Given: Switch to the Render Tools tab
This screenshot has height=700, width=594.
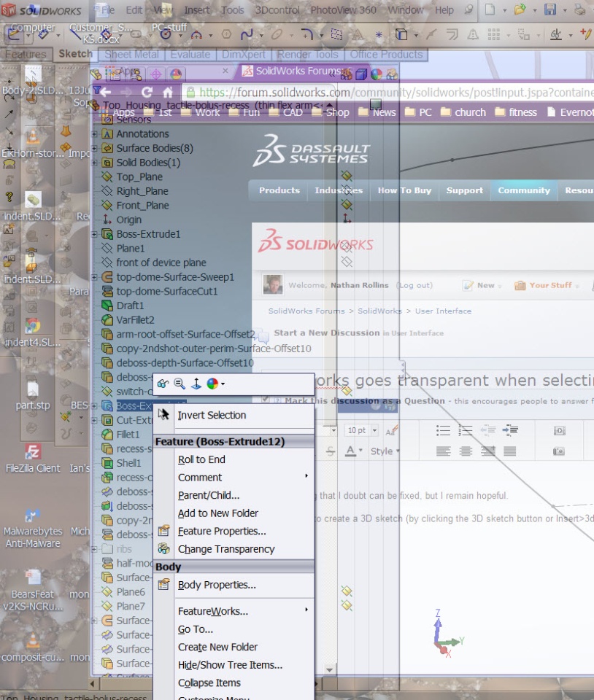Looking at the screenshot, I should (308, 55).
